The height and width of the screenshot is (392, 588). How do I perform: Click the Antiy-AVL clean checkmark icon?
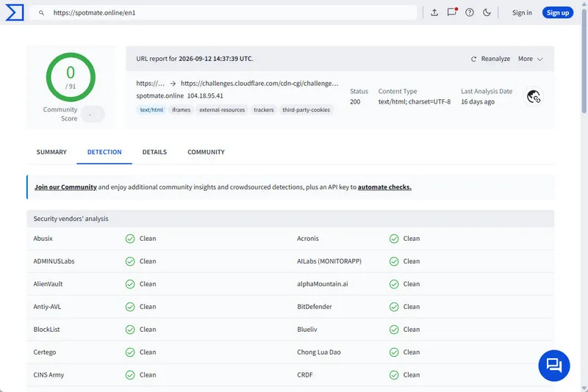point(130,307)
